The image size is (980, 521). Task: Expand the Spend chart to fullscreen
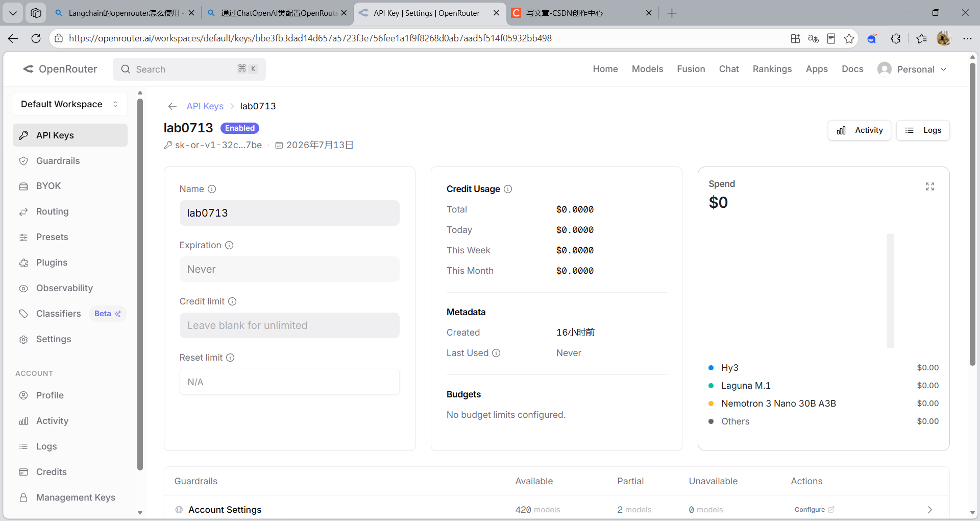tap(930, 186)
